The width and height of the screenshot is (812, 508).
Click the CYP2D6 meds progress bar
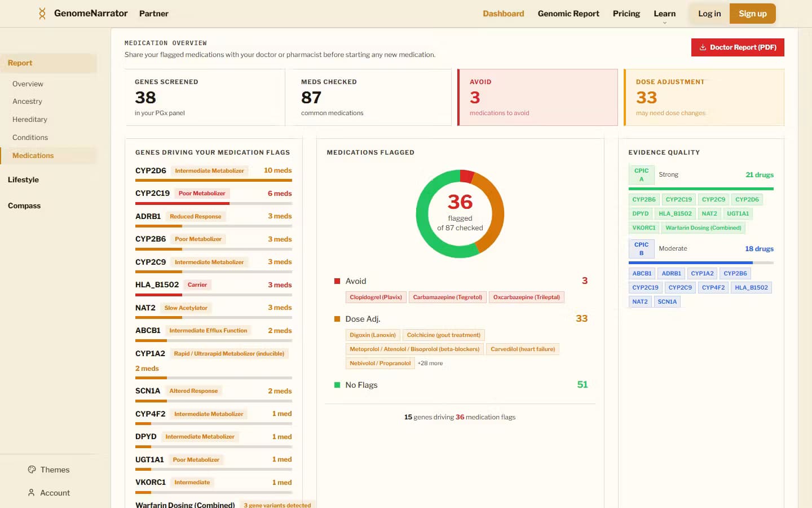tap(214, 181)
